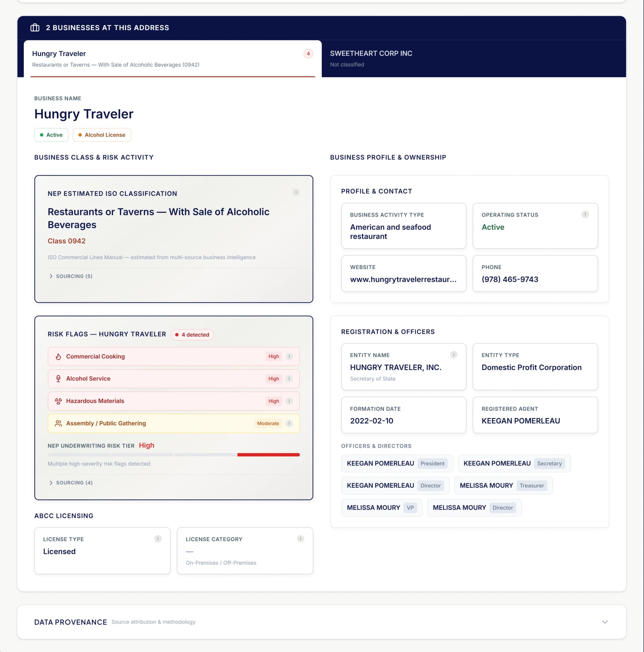Click the green Active operating status value
644x652 pixels.
[493, 227]
